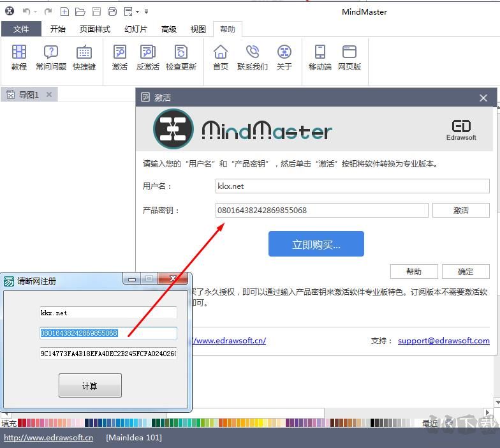Click keygen field starting 9C14773FA4B18
Viewport: 500px width, 448px height.
[x=108, y=354]
